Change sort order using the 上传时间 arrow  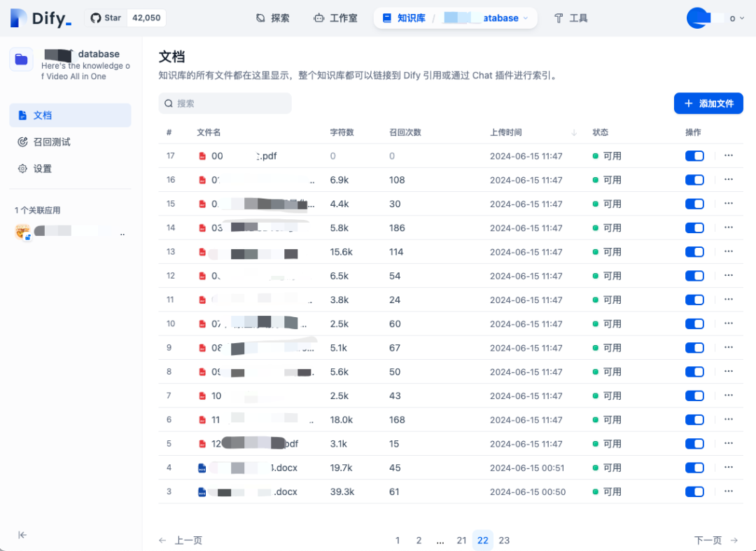click(573, 132)
